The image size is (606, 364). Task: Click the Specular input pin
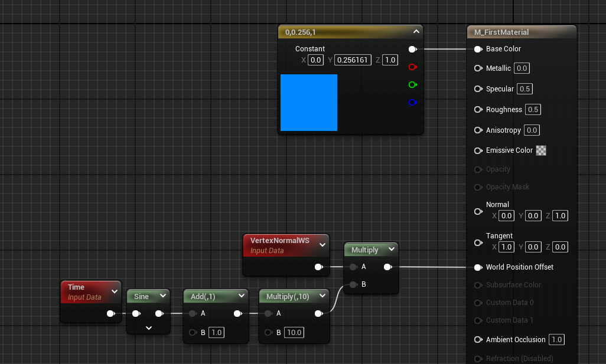[478, 88]
